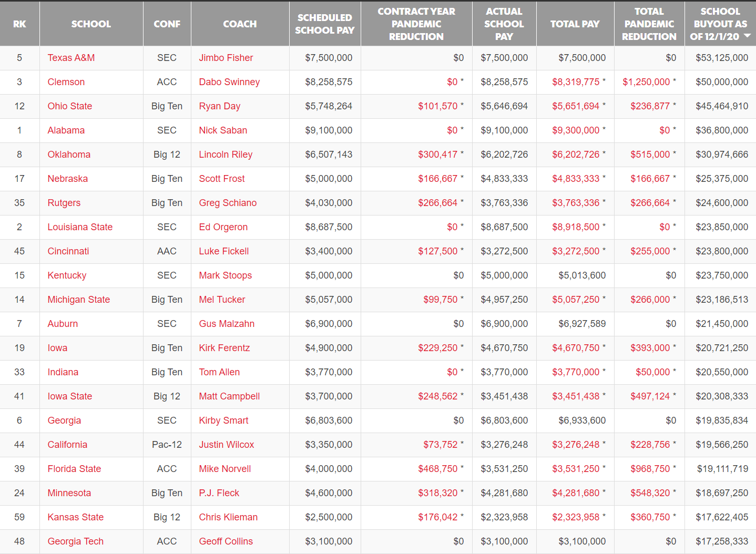Open the Scott Frost coach link

(x=221, y=179)
